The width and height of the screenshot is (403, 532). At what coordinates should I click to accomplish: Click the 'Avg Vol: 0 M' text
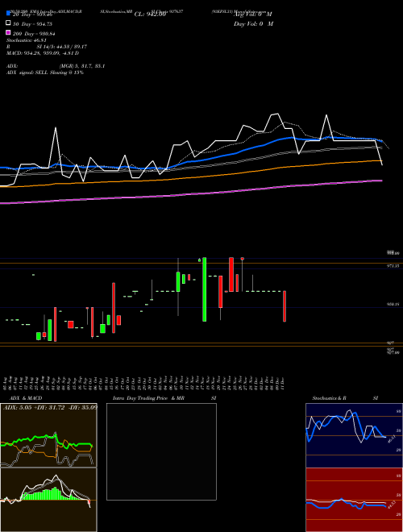point(253,15)
